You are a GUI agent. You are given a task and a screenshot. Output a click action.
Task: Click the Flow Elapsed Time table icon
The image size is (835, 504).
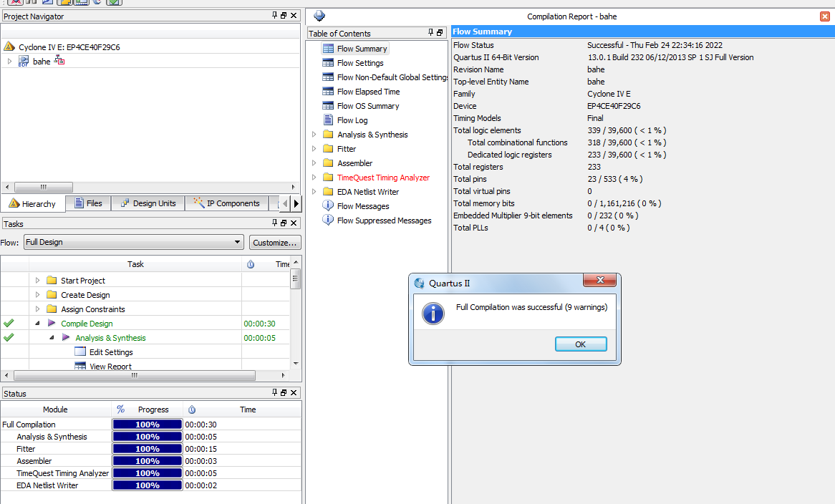[328, 92]
